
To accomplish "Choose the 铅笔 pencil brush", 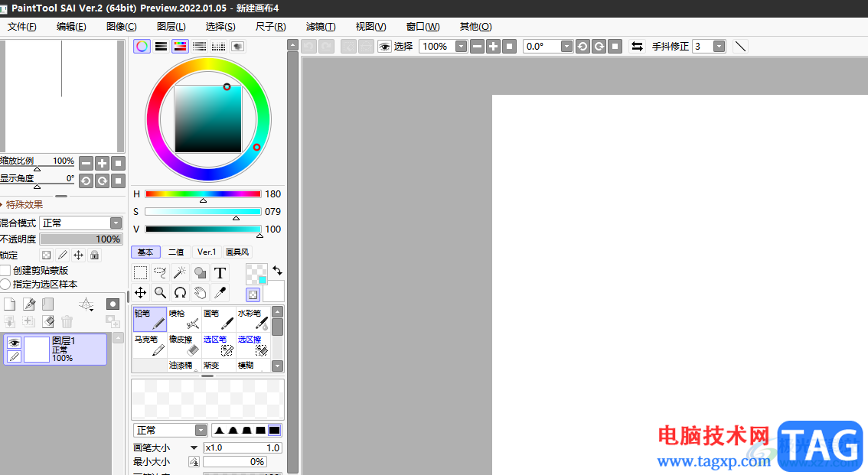I will 149,319.
